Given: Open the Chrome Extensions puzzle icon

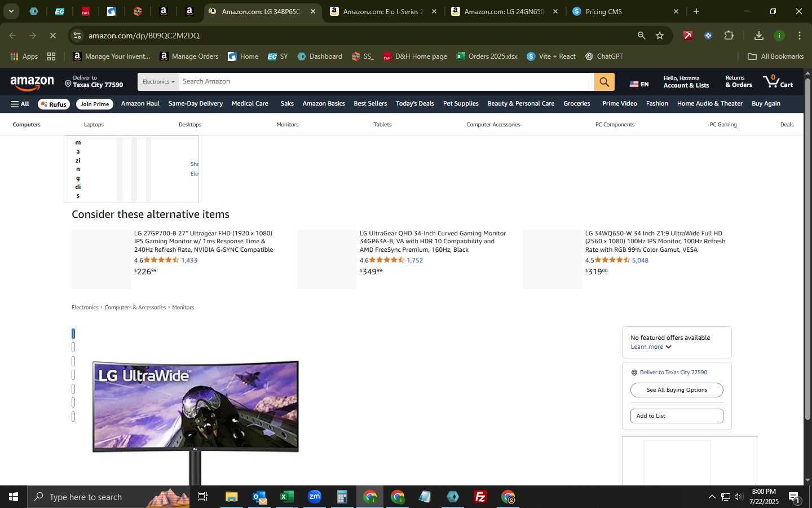Looking at the screenshot, I should tap(729, 36).
